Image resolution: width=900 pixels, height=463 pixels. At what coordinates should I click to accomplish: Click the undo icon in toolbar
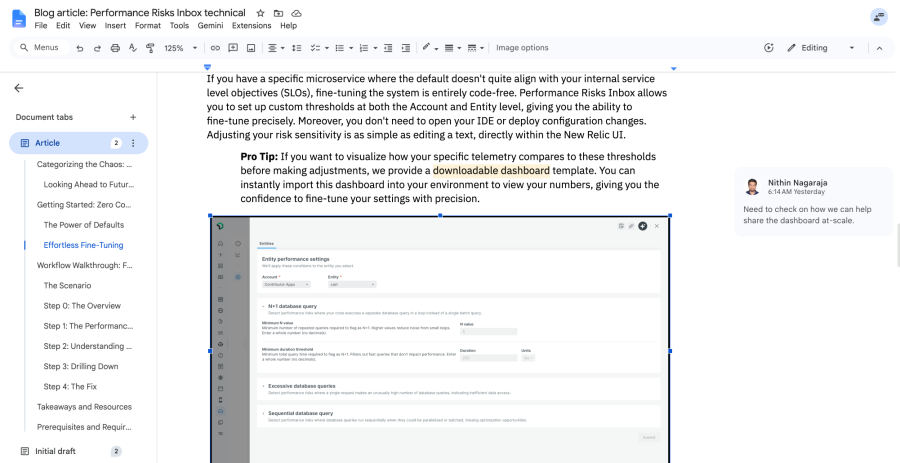point(80,48)
